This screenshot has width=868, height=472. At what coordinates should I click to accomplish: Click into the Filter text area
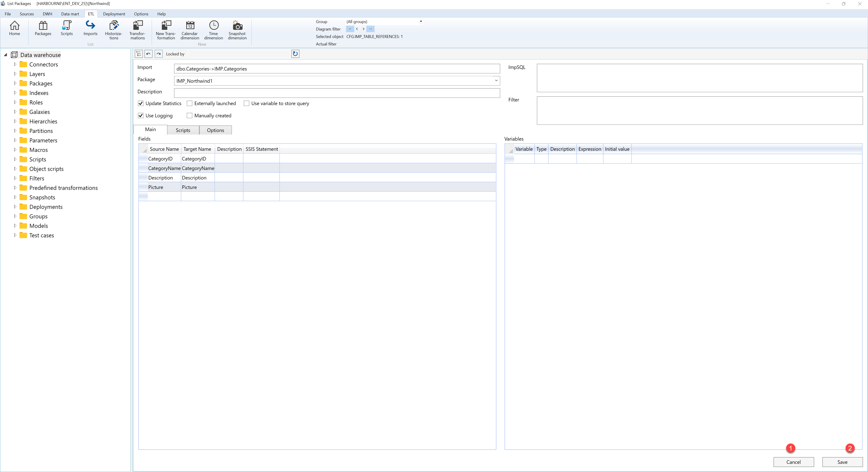[700, 111]
